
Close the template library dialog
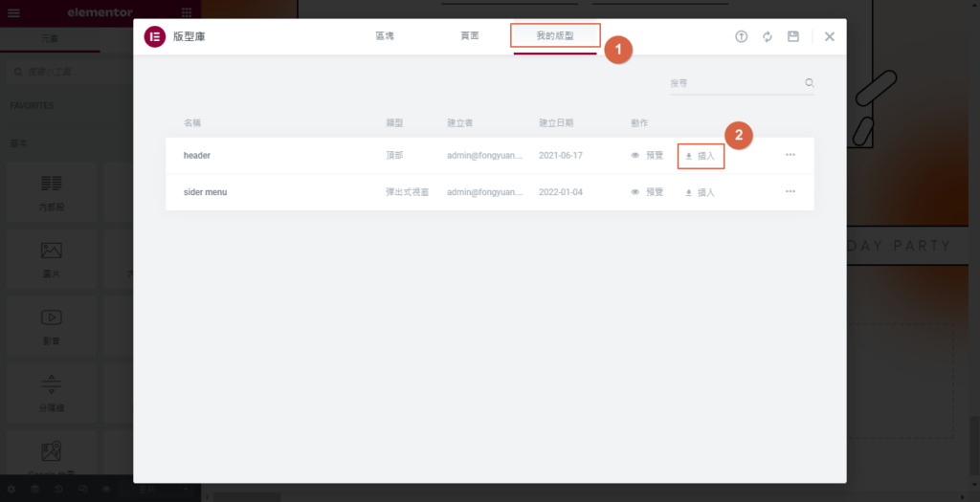click(x=830, y=36)
